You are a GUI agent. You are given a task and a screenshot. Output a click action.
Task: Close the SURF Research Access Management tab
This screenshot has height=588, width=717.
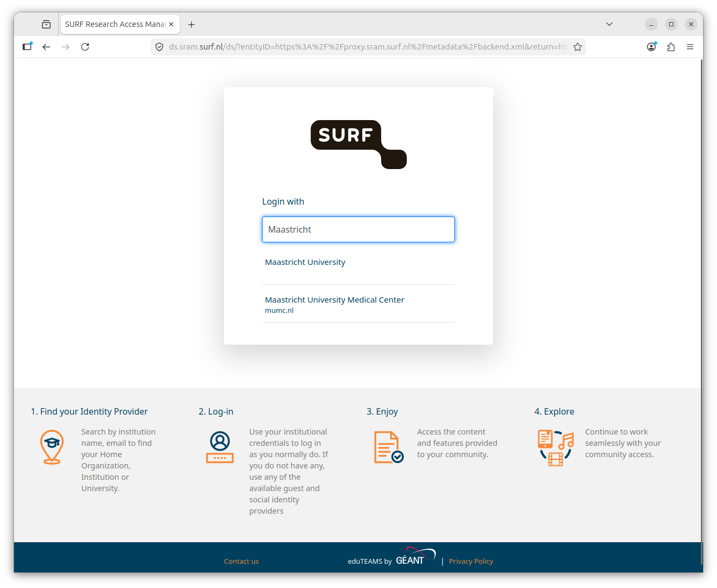tap(171, 24)
